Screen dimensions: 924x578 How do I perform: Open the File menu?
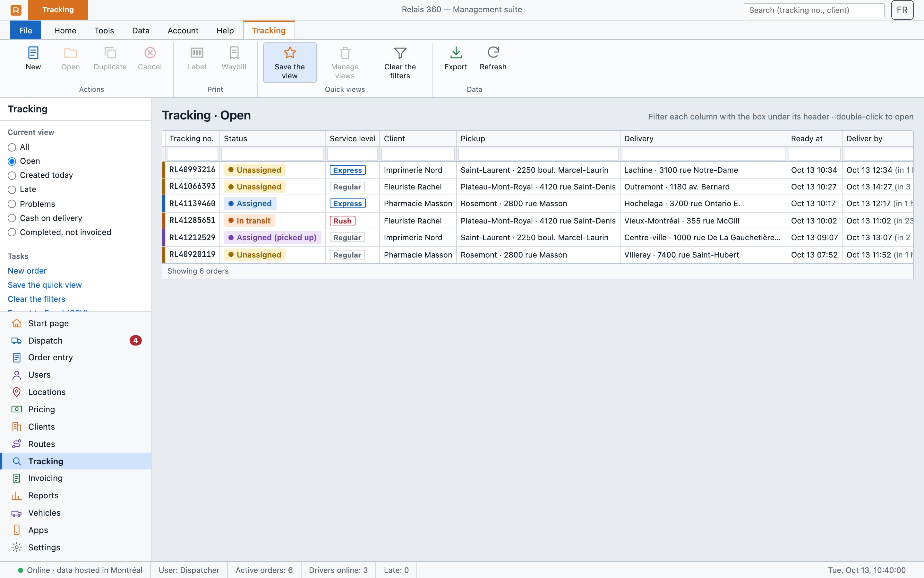click(26, 31)
